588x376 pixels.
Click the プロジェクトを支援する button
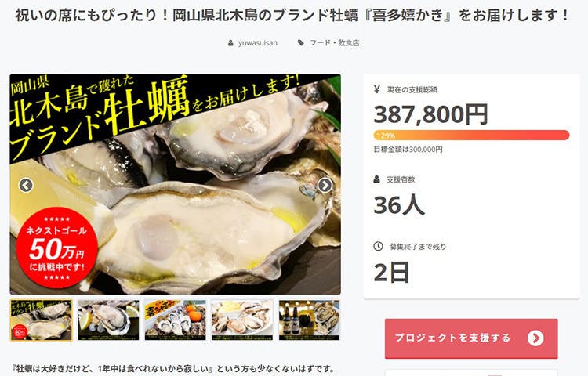(471, 338)
